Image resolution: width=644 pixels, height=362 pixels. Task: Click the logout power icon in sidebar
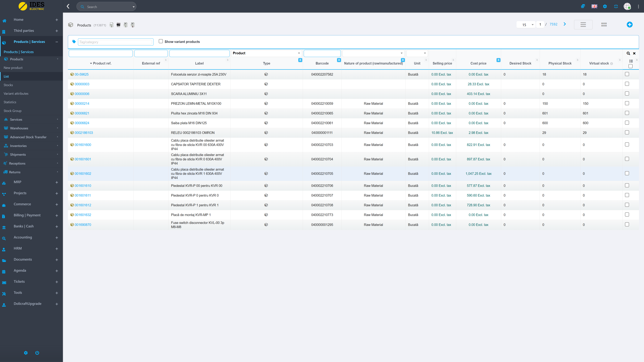pyautogui.click(x=37, y=353)
